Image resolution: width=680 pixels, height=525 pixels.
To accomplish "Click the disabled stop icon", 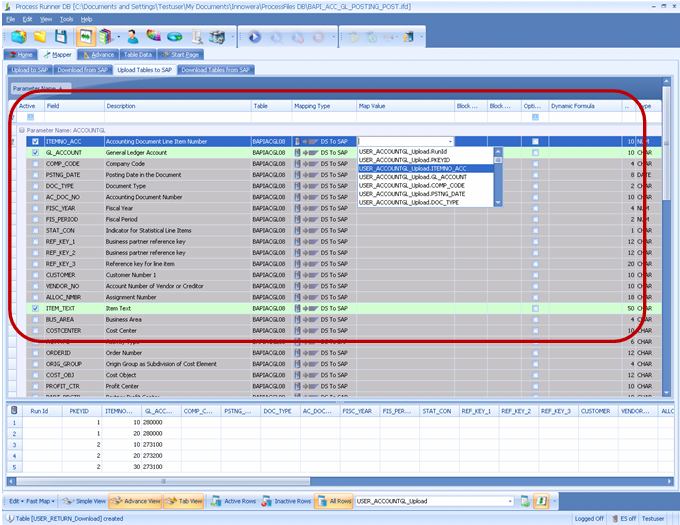I will coord(318,38).
